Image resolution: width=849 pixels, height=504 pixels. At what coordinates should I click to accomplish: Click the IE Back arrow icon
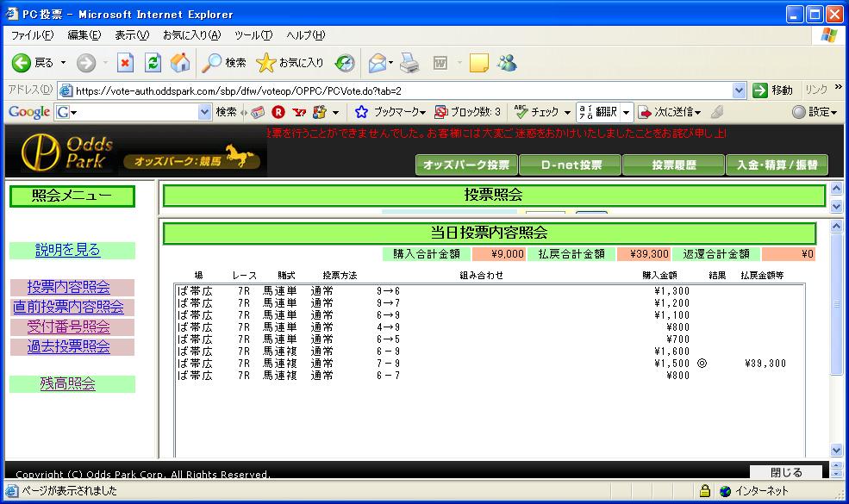click(21, 64)
